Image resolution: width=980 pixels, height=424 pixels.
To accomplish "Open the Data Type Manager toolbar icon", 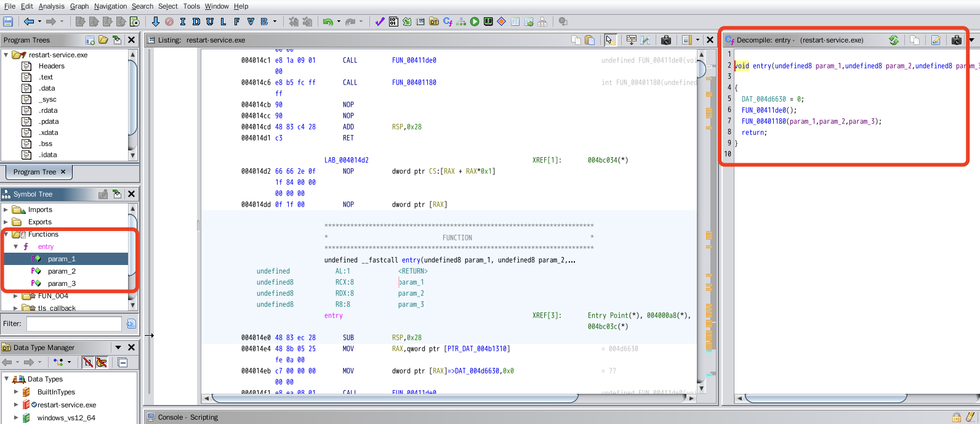I will coord(434,22).
